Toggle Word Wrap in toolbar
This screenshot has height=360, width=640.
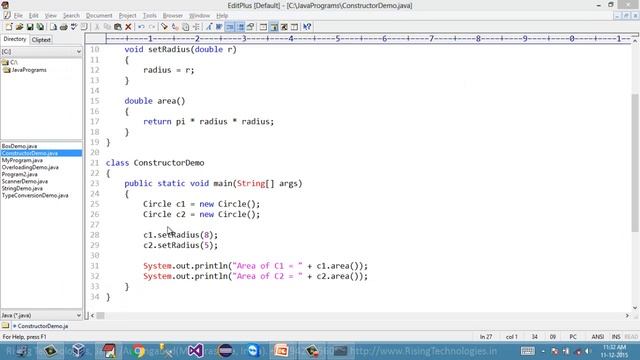(x=220, y=27)
